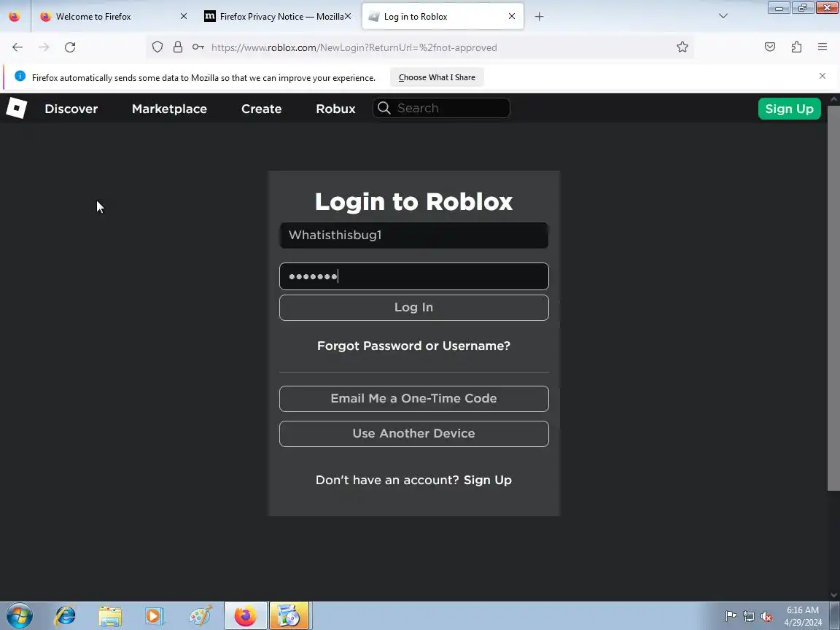Open the Windows Start menu
Image resolution: width=840 pixels, height=630 pixels.
tap(19, 616)
